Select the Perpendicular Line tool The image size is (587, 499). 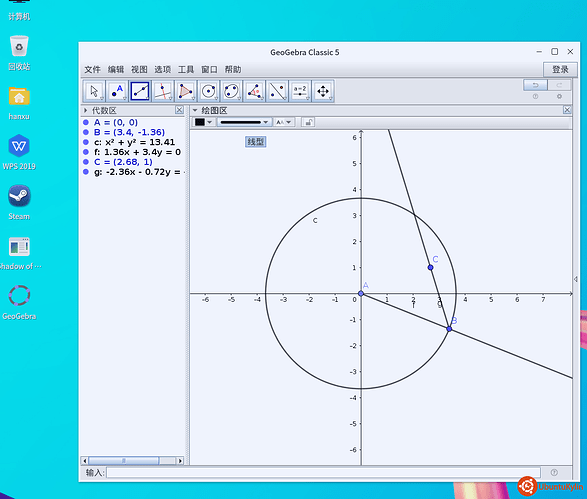pyautogui.click(x=163, y=91)
